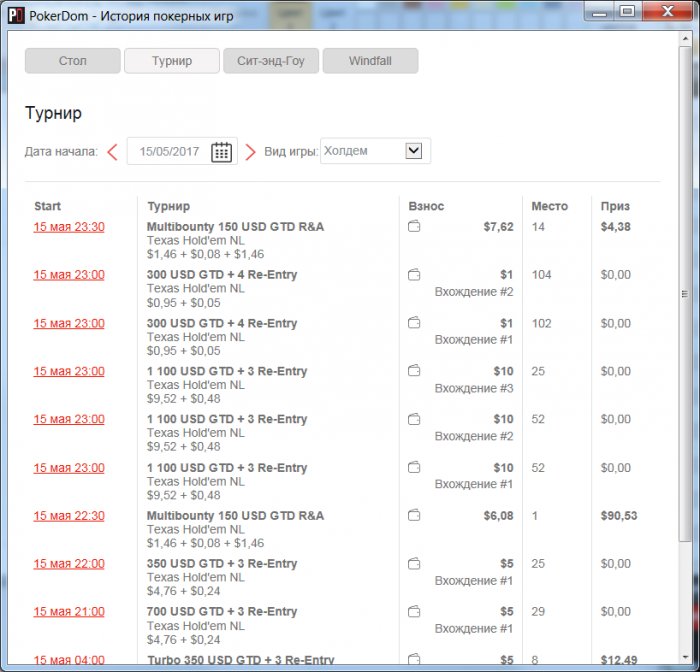Open the calendar date picker icon
The height and width of the screenshot is (672, 700).
click(221, 152)
